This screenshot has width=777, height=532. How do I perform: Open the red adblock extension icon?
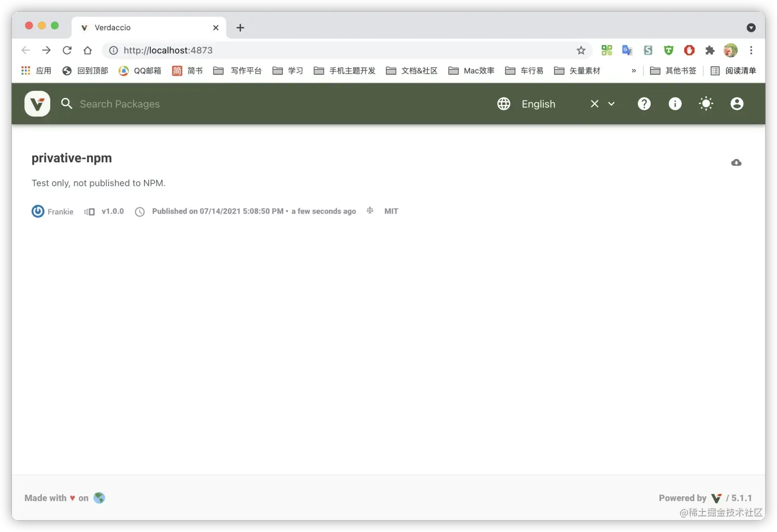(x=689, y=50)
